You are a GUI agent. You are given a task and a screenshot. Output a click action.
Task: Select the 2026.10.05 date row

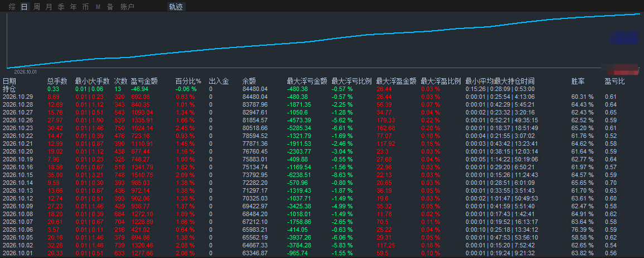click(322, 237)
